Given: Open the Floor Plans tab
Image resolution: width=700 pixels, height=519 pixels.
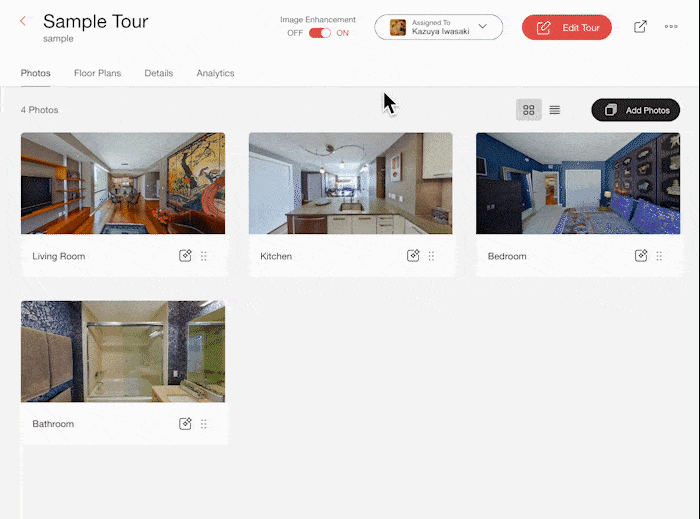Looking at the screenshot, I should coord(97,73).
